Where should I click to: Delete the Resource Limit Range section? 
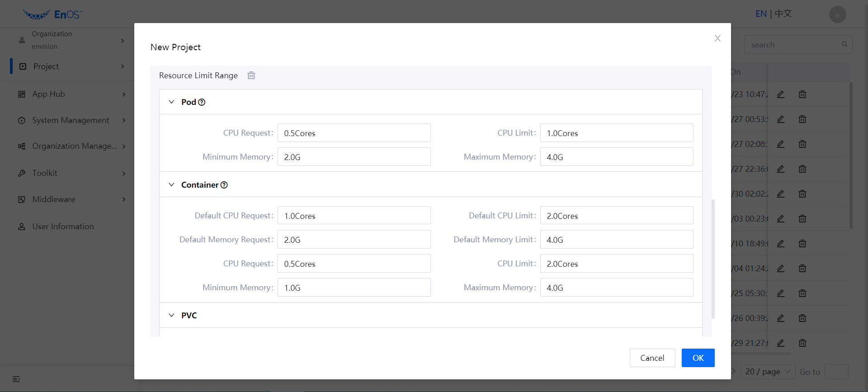coord(251,76)
